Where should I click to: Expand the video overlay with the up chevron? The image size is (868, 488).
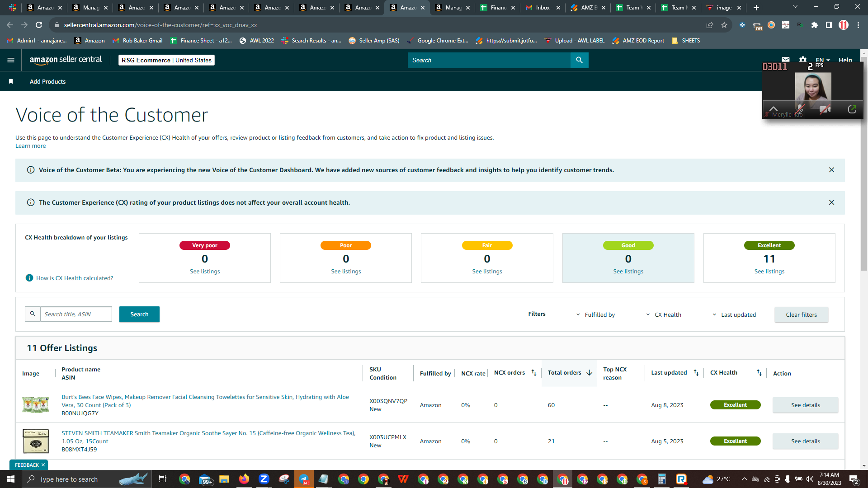pos(774,108)
